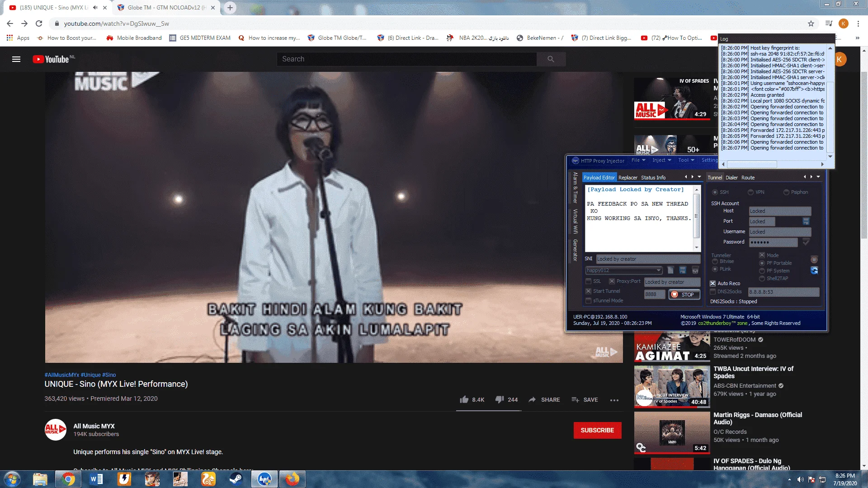The image size is (868, 488).
Task: Focus the YouTube search field
Action: tap(406, 59)
